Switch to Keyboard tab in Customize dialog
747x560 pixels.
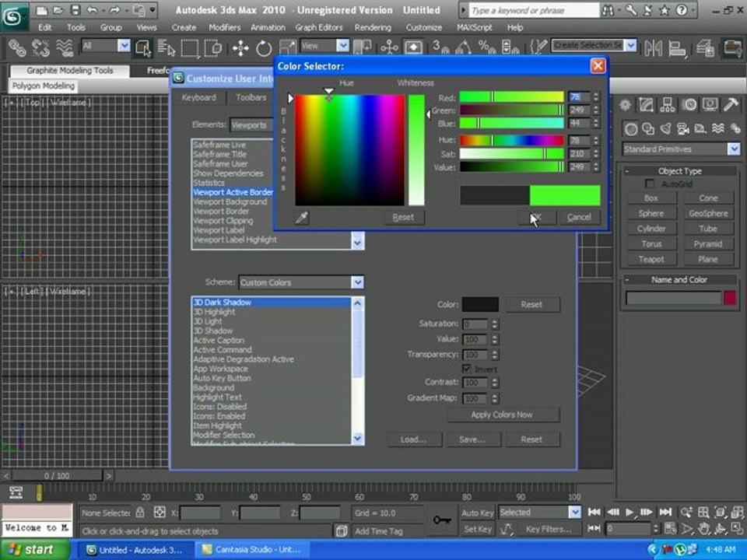pos(198,98)
